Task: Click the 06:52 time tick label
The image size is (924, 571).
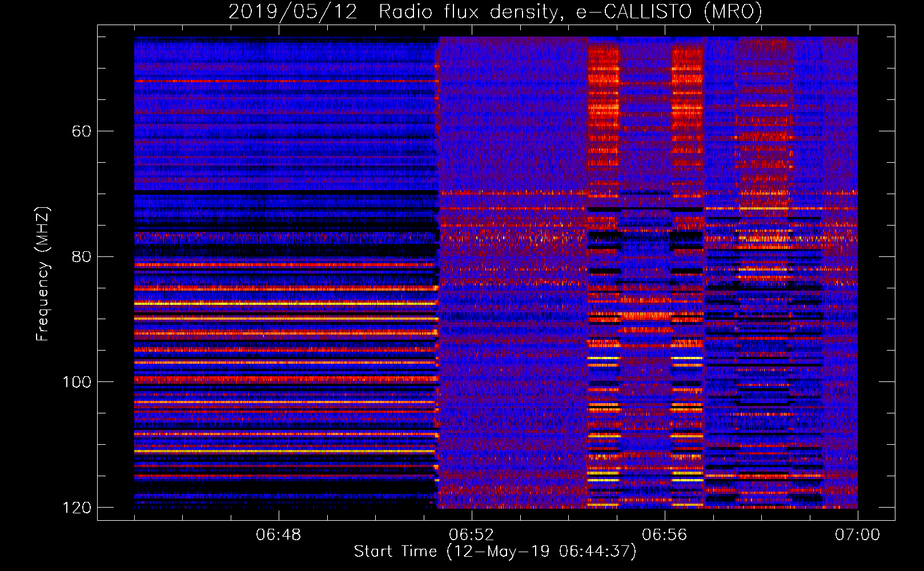Action: point(472,535)
